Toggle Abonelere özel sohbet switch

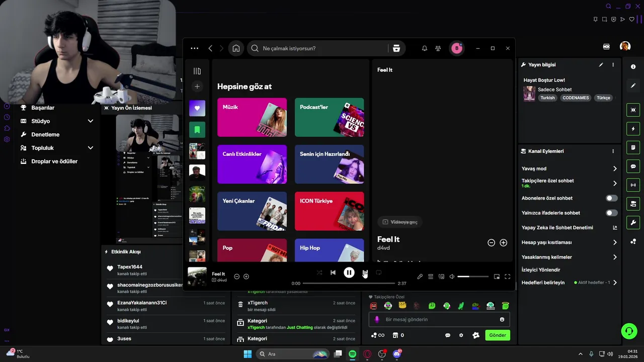coord(612,198)
